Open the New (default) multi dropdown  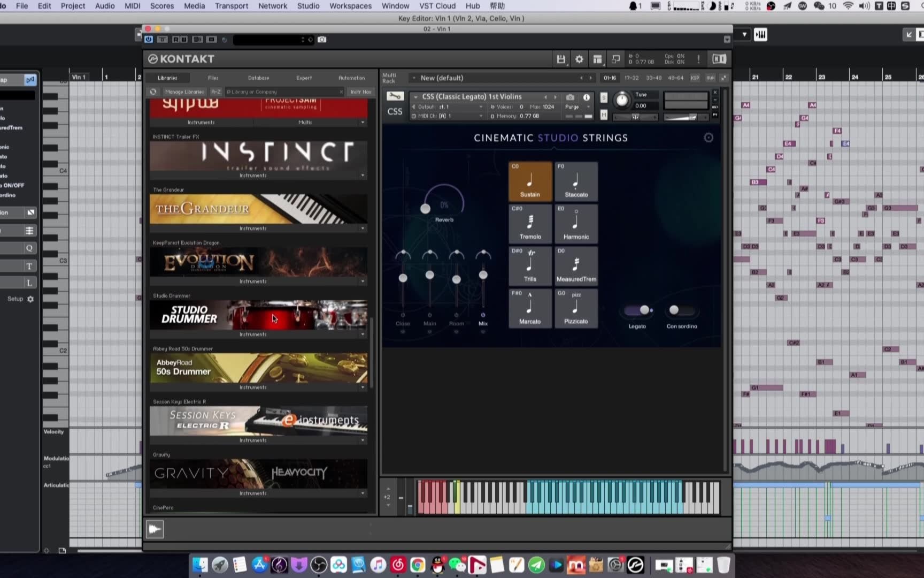414,78
